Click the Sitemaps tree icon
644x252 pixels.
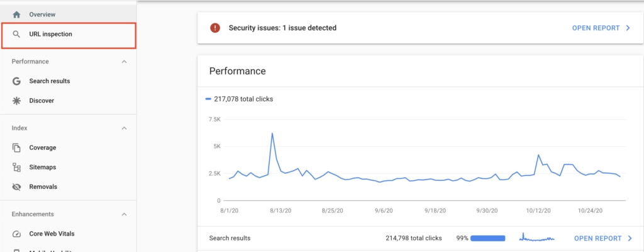(x=17, y=168)
